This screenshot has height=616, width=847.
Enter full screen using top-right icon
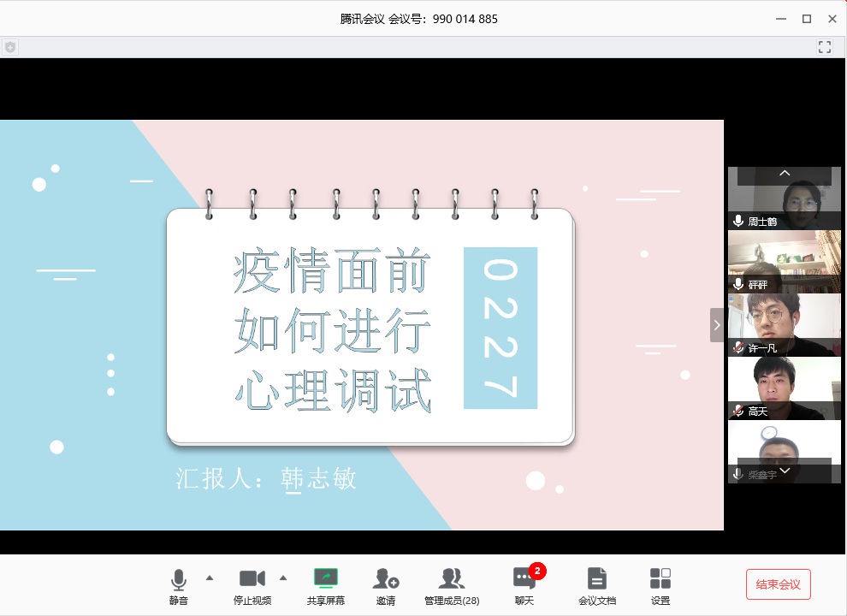click(825, 47)
